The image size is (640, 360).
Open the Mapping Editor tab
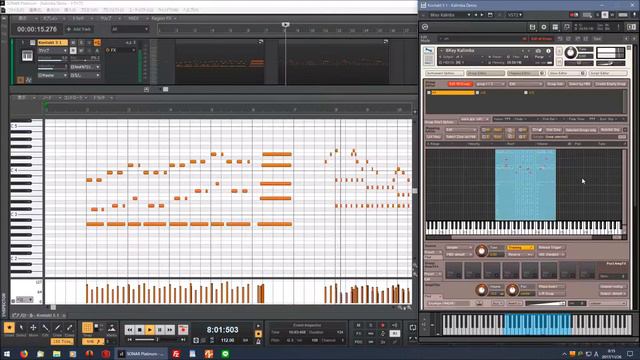point(526,73)
